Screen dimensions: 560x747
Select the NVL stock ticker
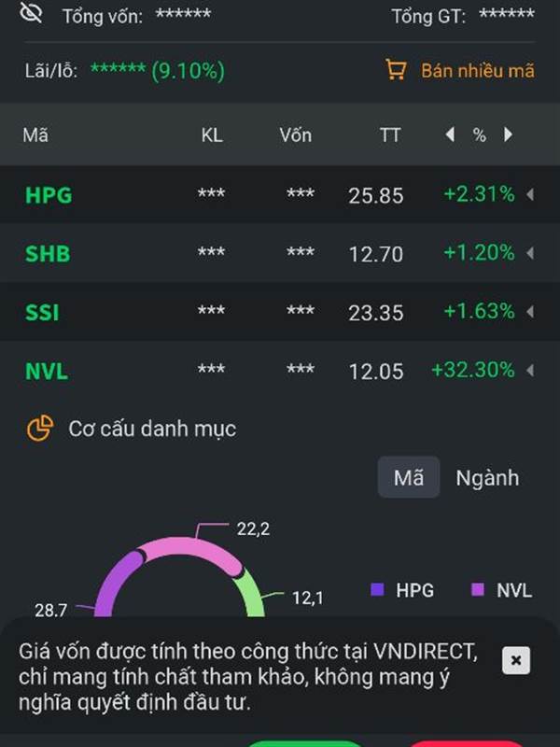pyautogui.click(x=47, y=371)
